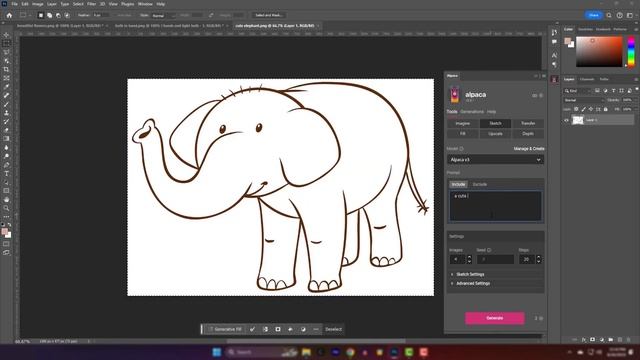Select the Crop tool
This screenshot has width=640, height=360.
[x=6, y=69]
